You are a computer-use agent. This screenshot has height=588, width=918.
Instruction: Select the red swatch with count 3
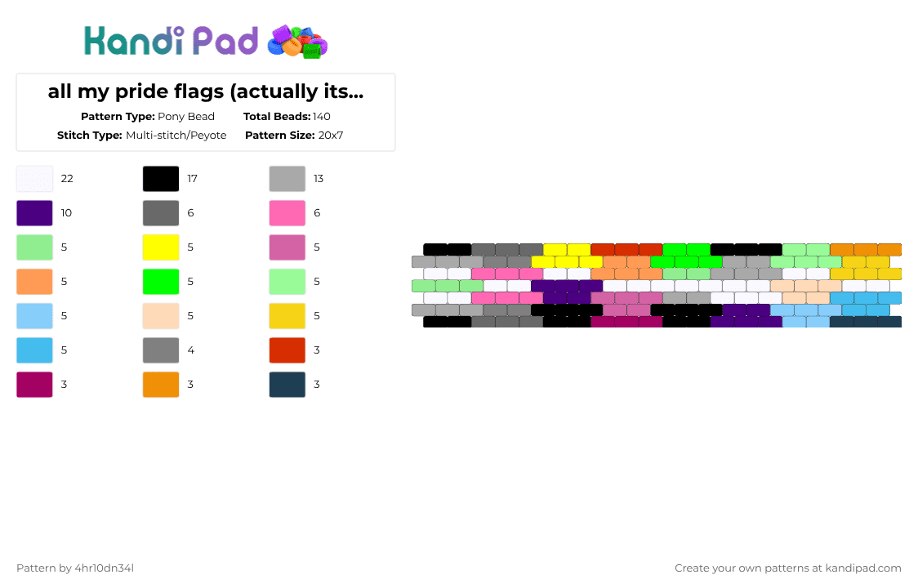(x=287, y=350)
